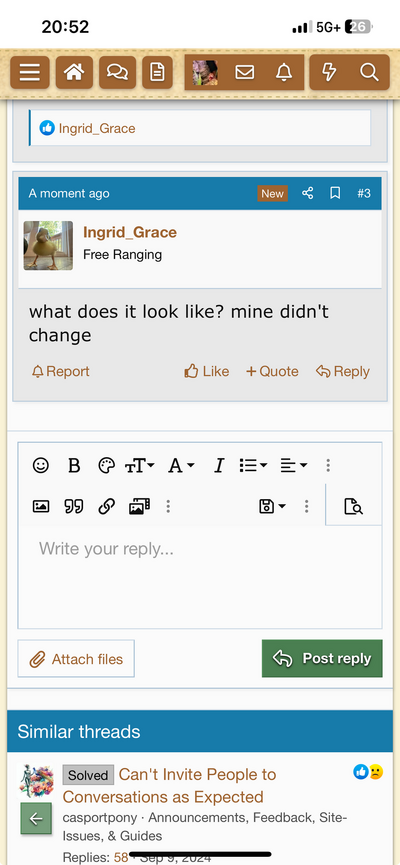Open the What's New lightning icon

click(329, 72)
